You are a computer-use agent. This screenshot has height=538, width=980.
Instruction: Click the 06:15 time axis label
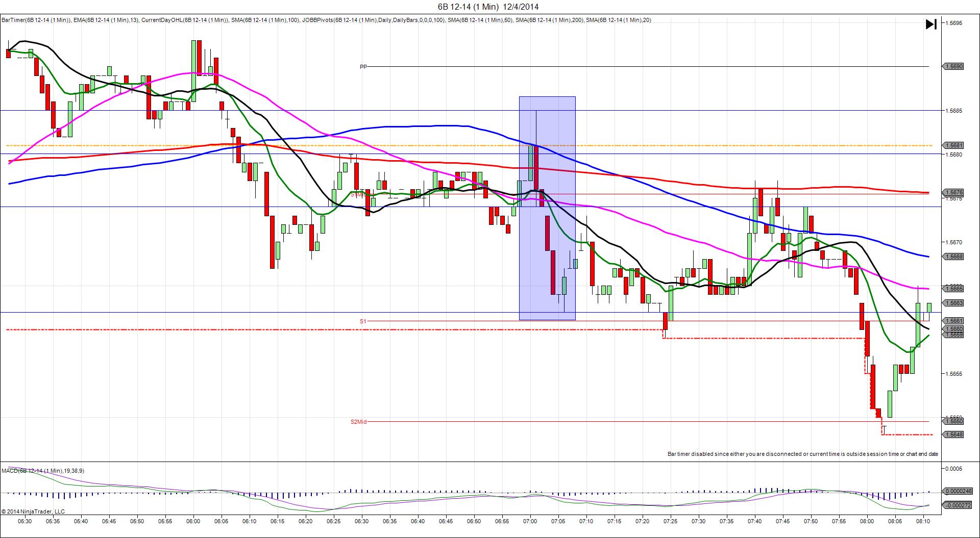point(277,522)
